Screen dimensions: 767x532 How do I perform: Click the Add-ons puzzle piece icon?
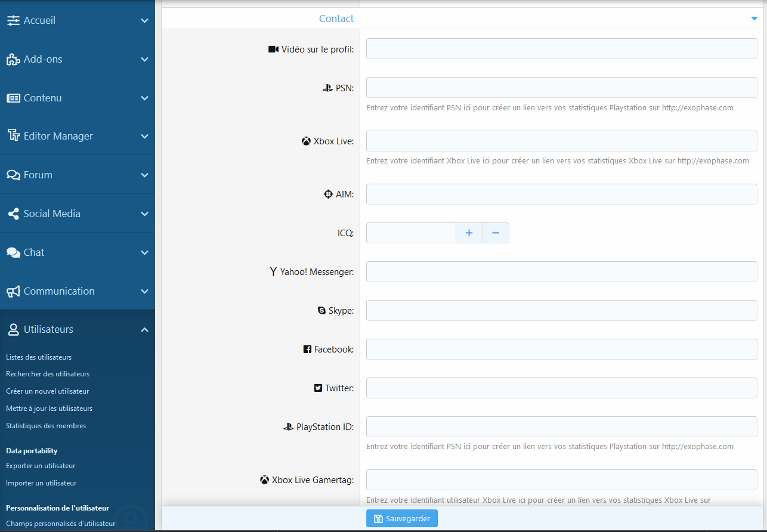point(13,59)
